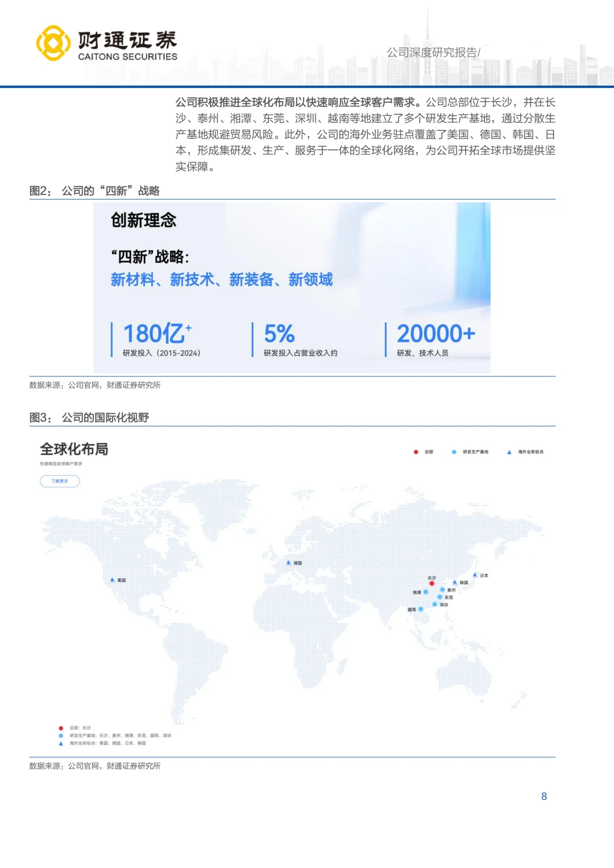Click the 越南 base marker
614x868 pixels.
[421, 609]
